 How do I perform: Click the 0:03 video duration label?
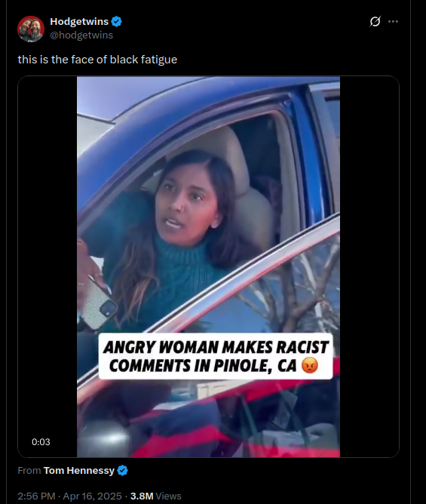click(x=41, y=442)
